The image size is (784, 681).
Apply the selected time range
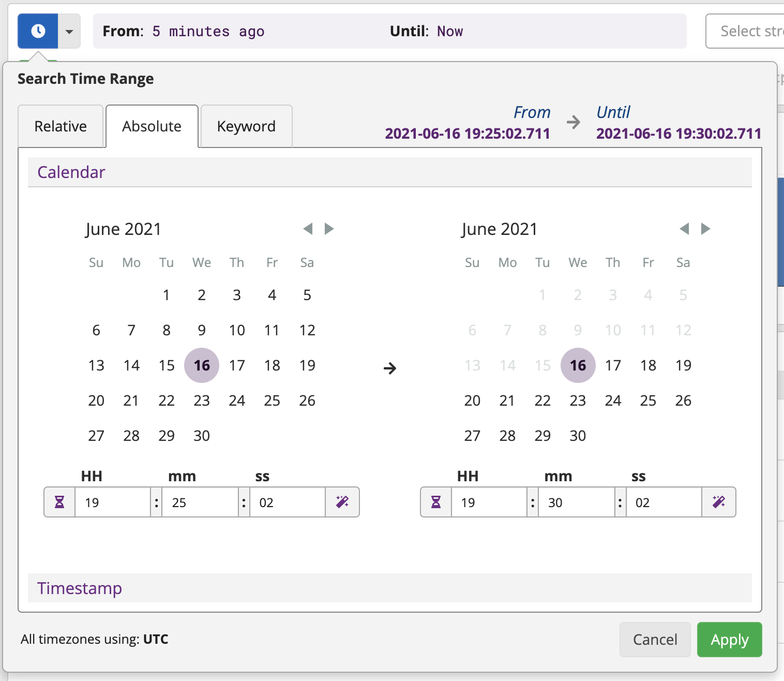point(729,640)
